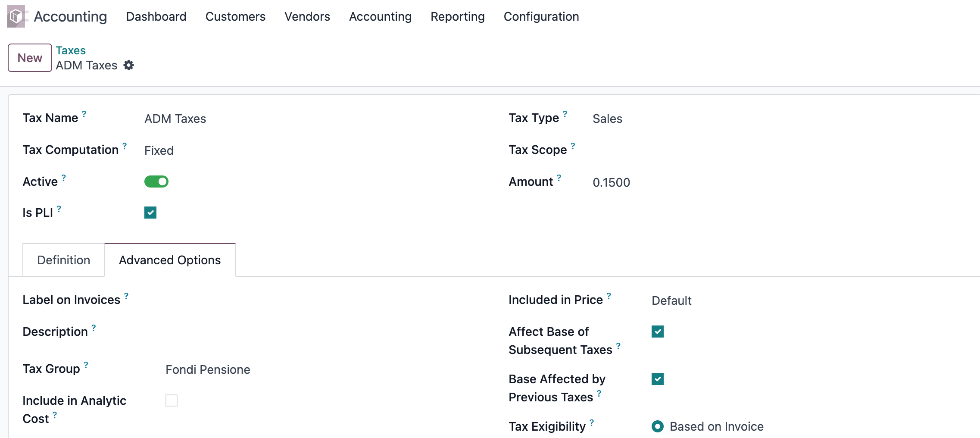Click the help icon beside Is PLI
The height and width of the screenshot is (438, 980).
tap(59, 209)
